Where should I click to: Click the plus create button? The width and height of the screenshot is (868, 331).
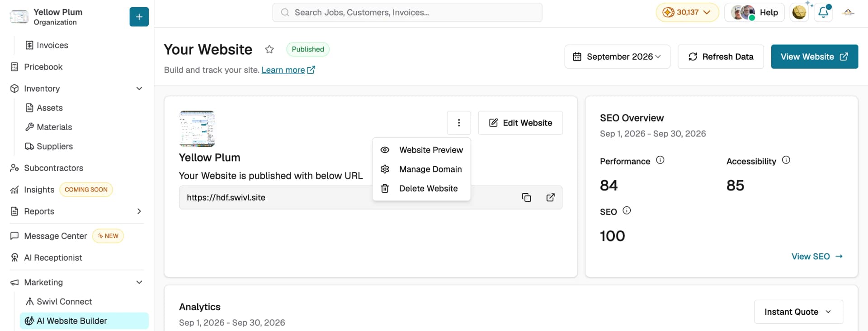click(x=139, y=17)
